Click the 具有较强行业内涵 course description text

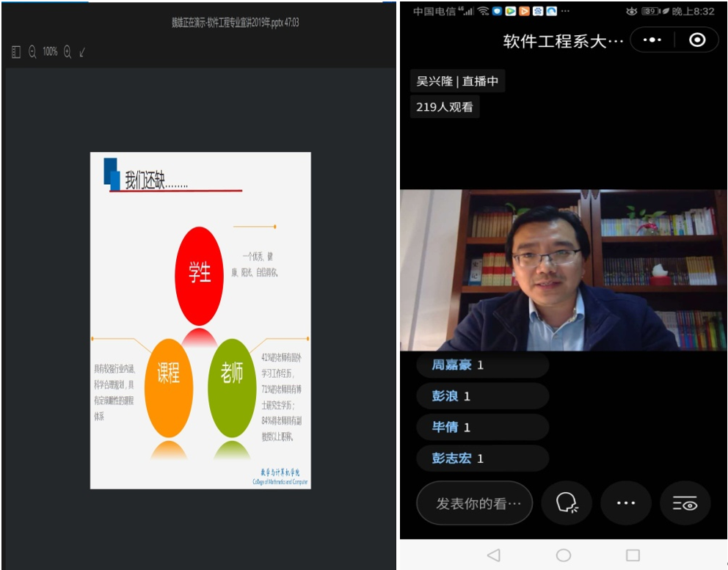coord(114,392)
